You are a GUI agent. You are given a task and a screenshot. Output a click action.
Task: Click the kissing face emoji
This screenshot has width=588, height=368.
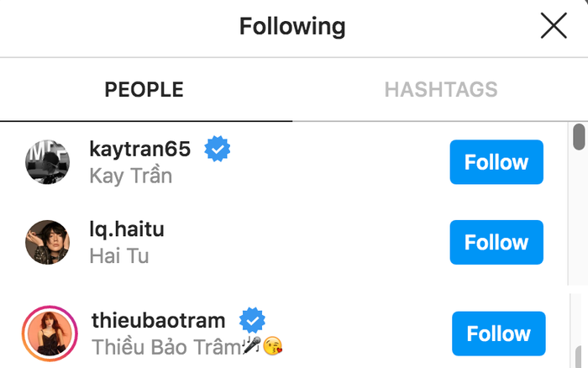271,346
